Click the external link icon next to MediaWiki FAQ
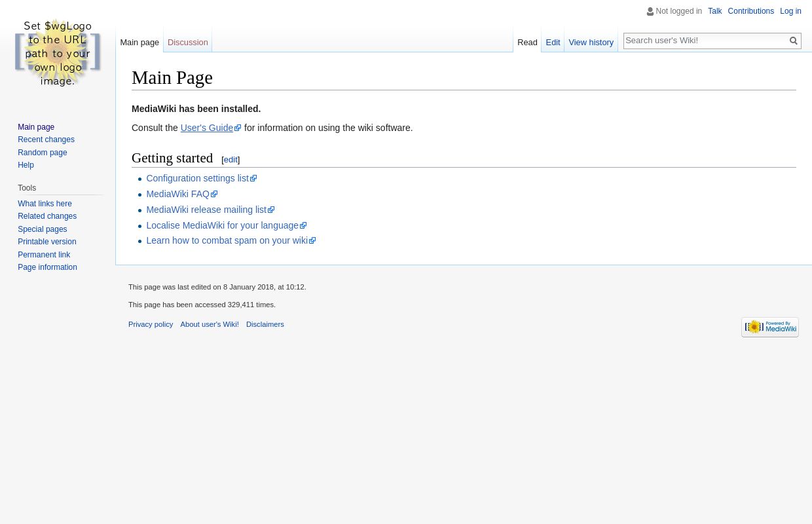The width and height of the screenshot is (812, 524). coord(214,194)
